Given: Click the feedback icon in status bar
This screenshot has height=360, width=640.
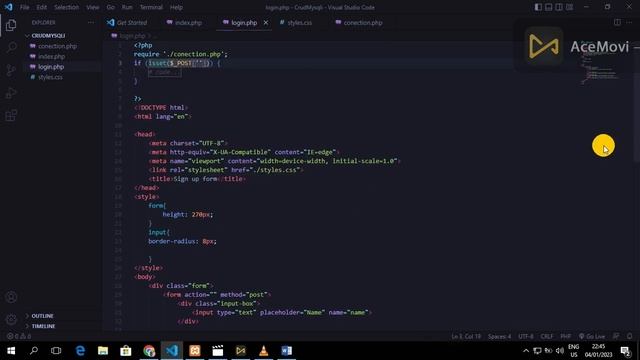Looking at the screenshot, I should [x=616, y=336].
